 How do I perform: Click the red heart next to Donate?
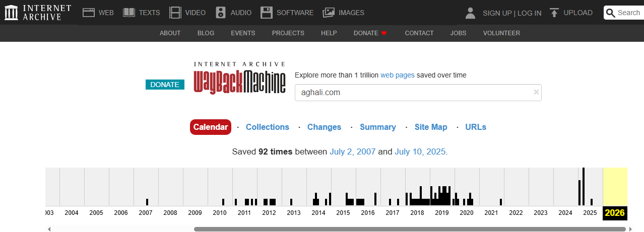(383, 33)
